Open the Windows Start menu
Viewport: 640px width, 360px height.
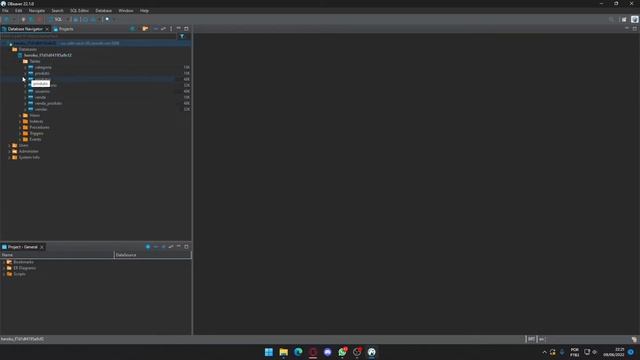pos(269,352)
